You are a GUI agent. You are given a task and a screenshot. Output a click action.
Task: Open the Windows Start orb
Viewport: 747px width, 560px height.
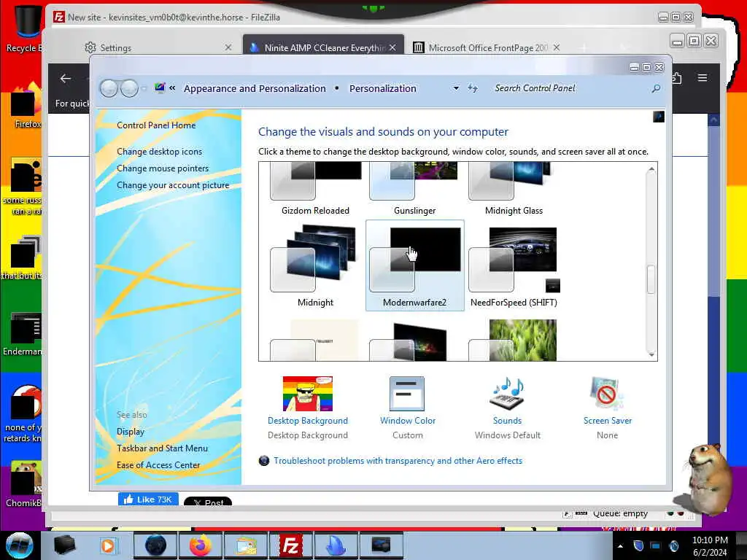pos(19,545)
